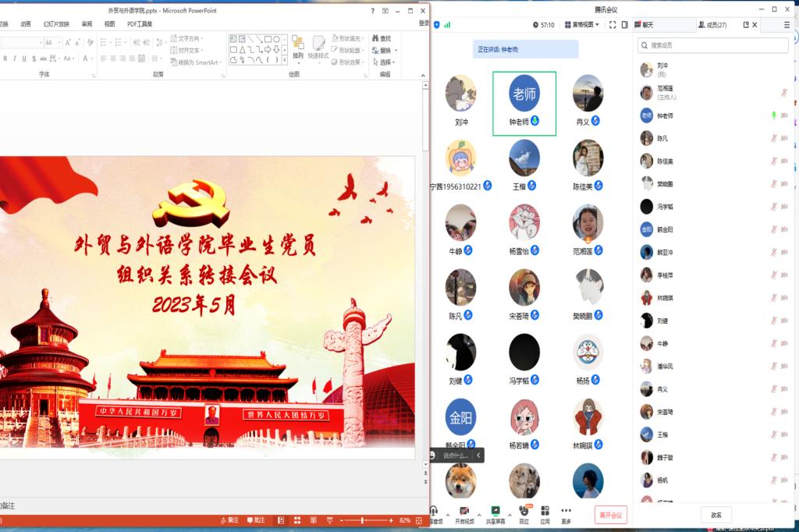Toggle microphone for 王楷 in members list

774,434
